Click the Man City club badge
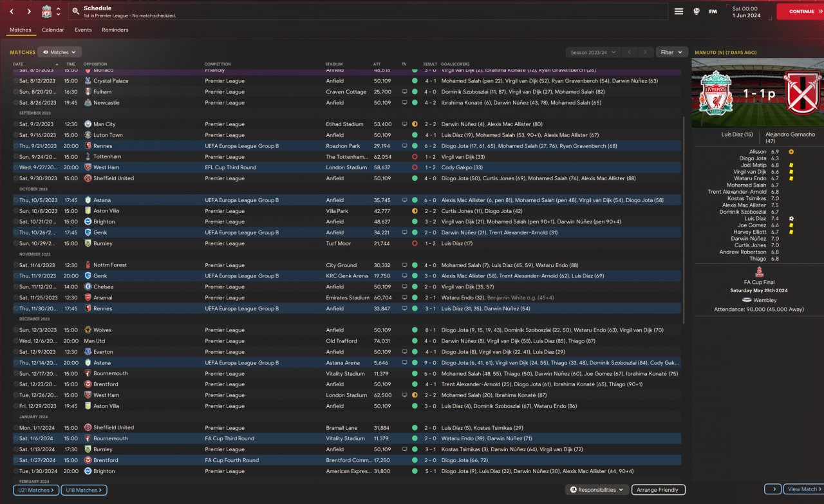 click(88, 124)
